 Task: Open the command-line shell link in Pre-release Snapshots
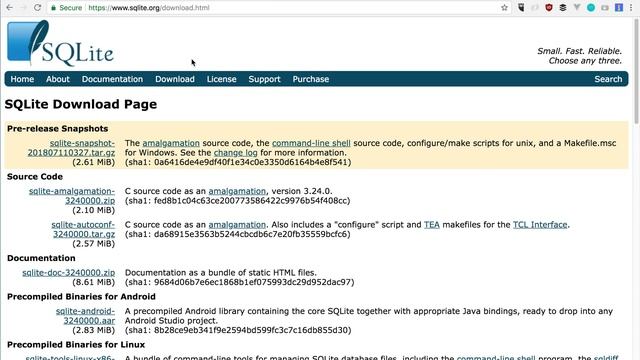(311, 143)
